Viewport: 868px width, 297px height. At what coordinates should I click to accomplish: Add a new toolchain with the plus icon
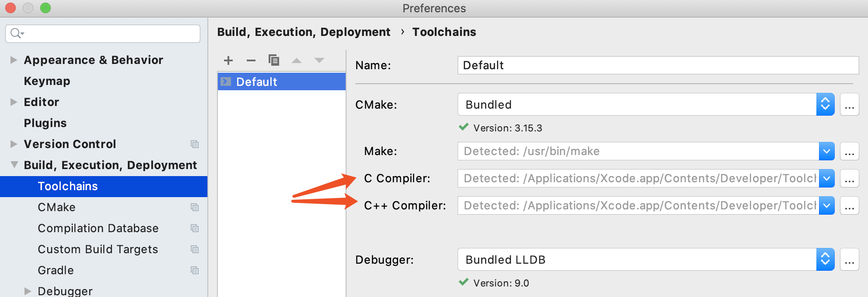click(x=228, y=60)
